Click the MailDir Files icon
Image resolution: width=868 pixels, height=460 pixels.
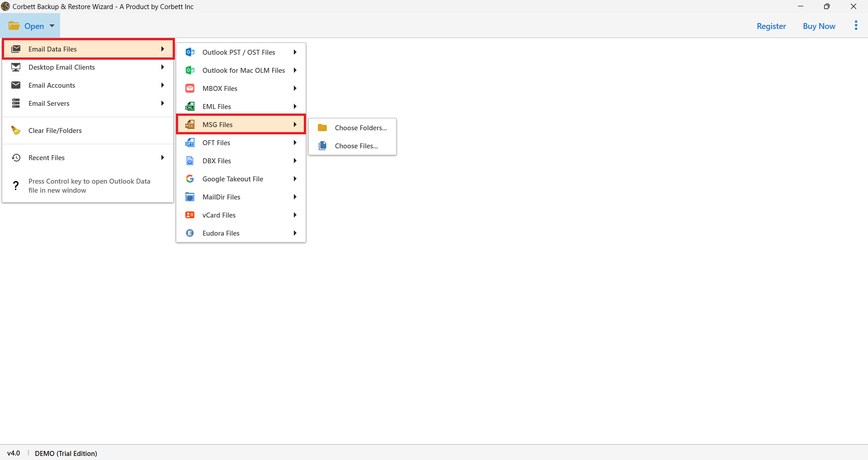190,197
